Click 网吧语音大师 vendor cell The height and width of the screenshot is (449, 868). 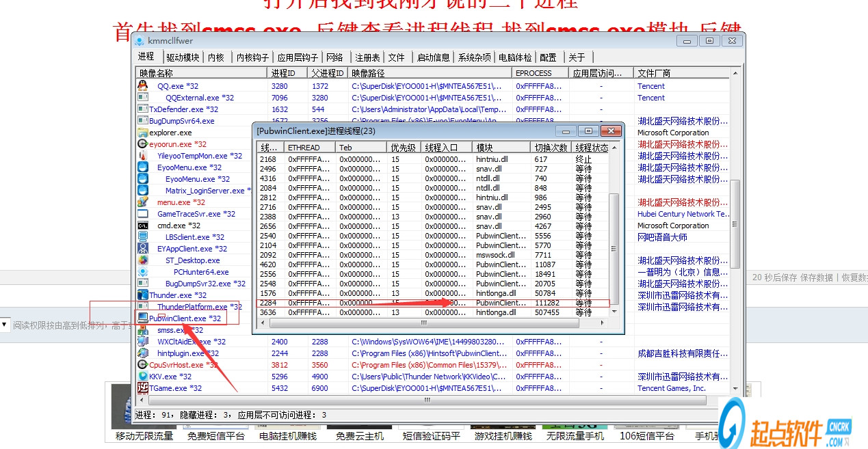662,237
